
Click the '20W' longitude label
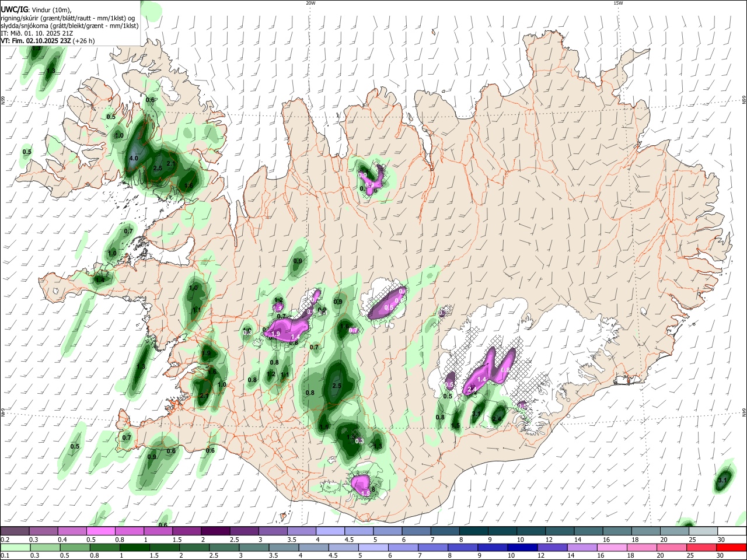coord(310,3)
